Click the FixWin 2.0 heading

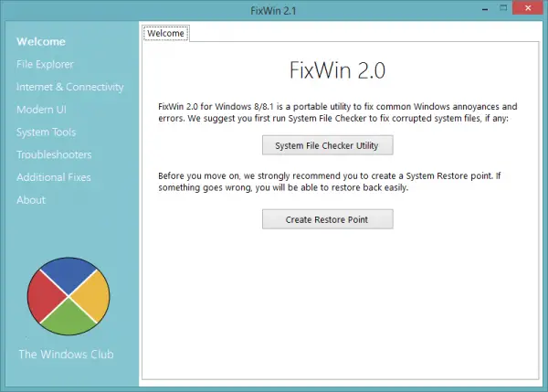337,70
